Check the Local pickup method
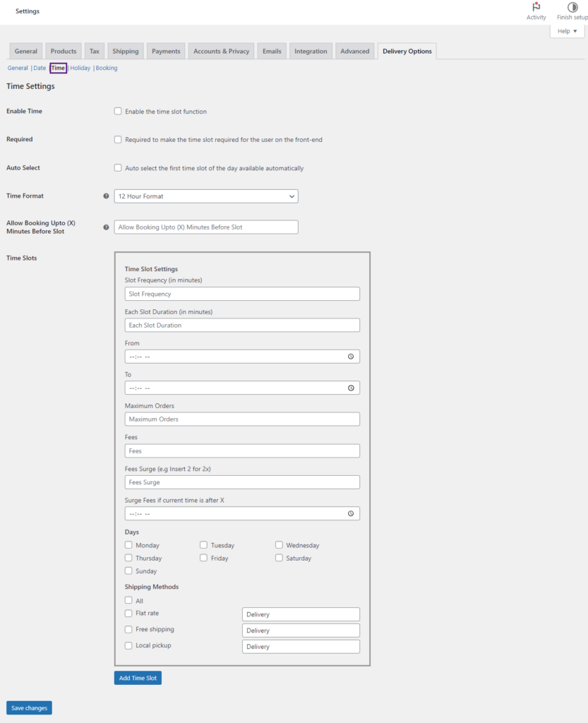The height and width of the screenshot is (723, 588). [x=128, y=645]
